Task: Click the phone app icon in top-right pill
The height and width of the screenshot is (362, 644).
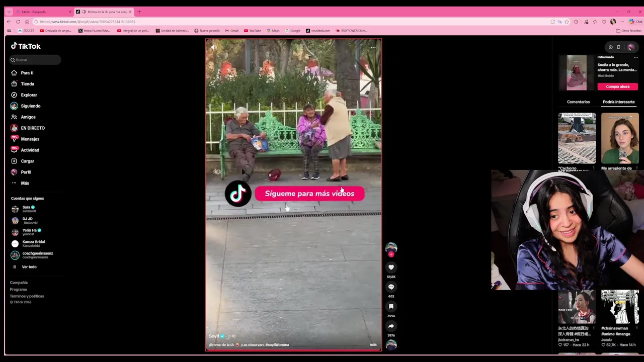Action: point(619,47)
